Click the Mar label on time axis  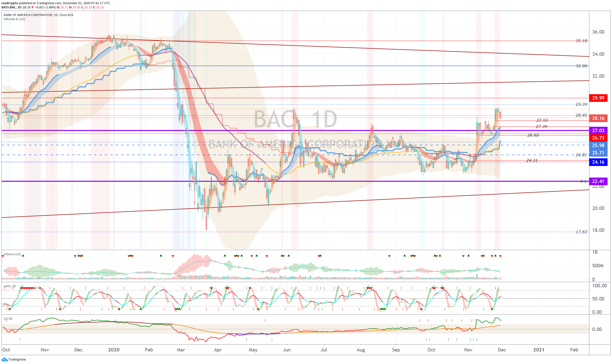coord(181,350)
